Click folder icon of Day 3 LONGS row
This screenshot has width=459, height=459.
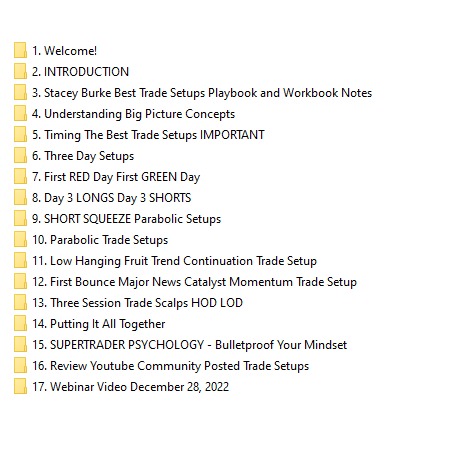(20, 197)
